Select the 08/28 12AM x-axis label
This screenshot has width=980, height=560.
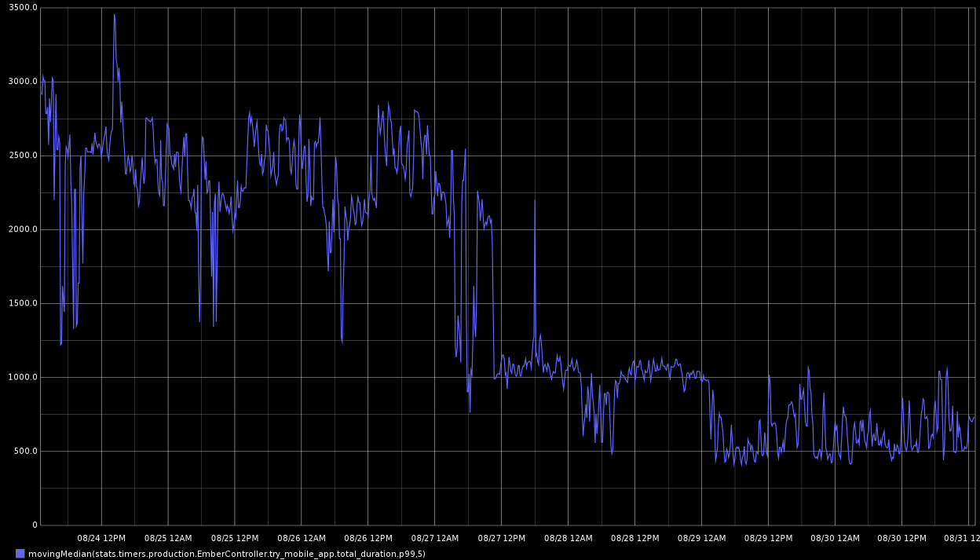point(569,538)
